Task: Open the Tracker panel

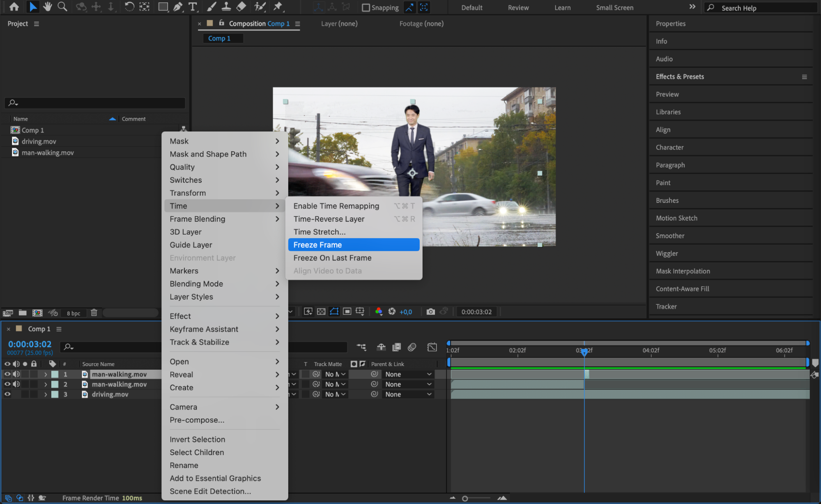Action: point(666,306)
